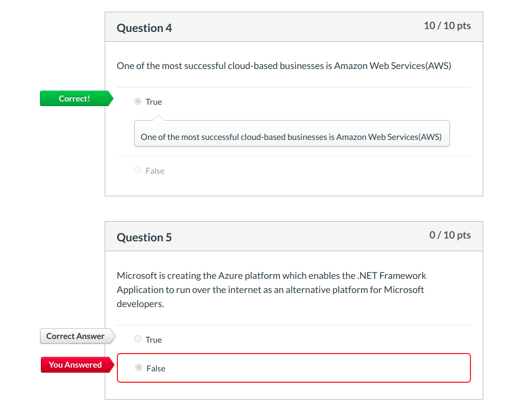532x408 pixels.
Task: Select the False radio button in Question 4
Action: [x=138, y=170]
